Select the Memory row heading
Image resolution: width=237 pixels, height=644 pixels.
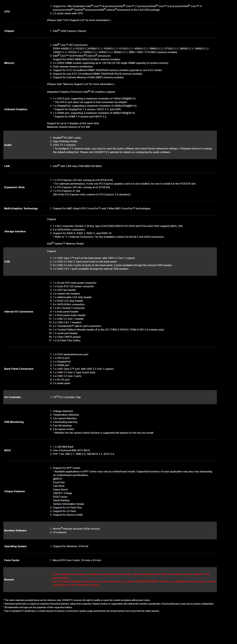[9, 63]
